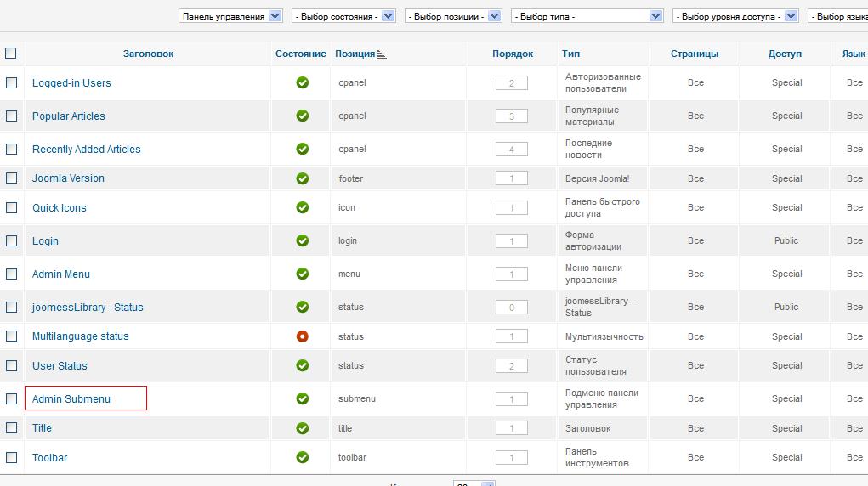Select the checkbox beside User Status
Viewport: 868px width, 486px height.
point(12,365)
